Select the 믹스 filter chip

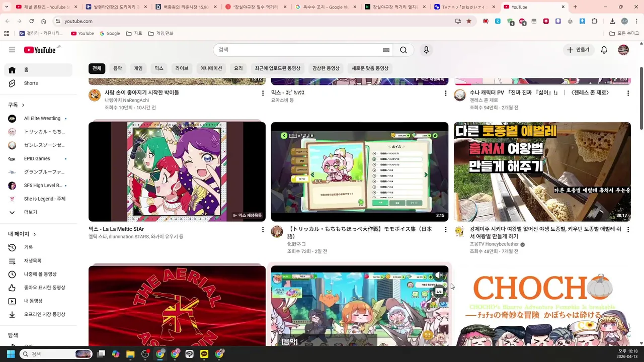[159, 68]
